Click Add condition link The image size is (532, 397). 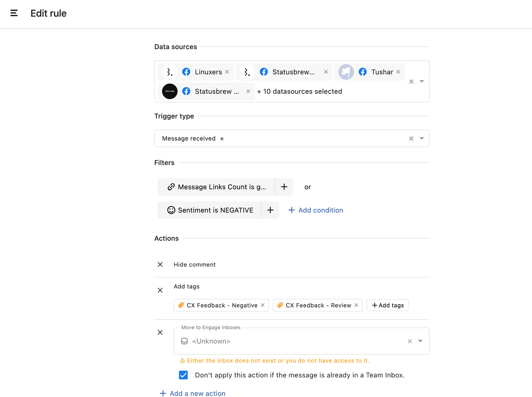click(x=316, y=210)
